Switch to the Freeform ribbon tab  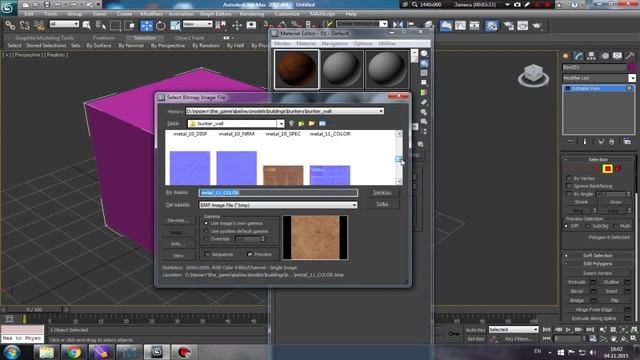click(104, 38)
